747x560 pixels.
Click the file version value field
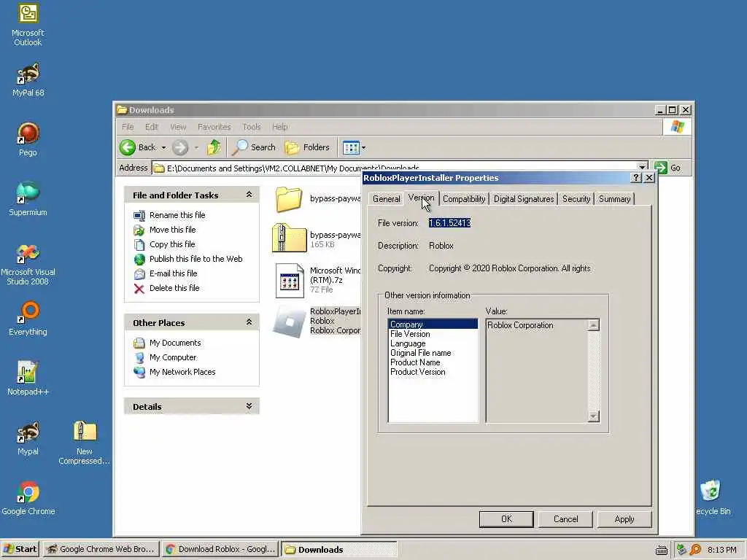pyautogui.click(x=449, y=223)
